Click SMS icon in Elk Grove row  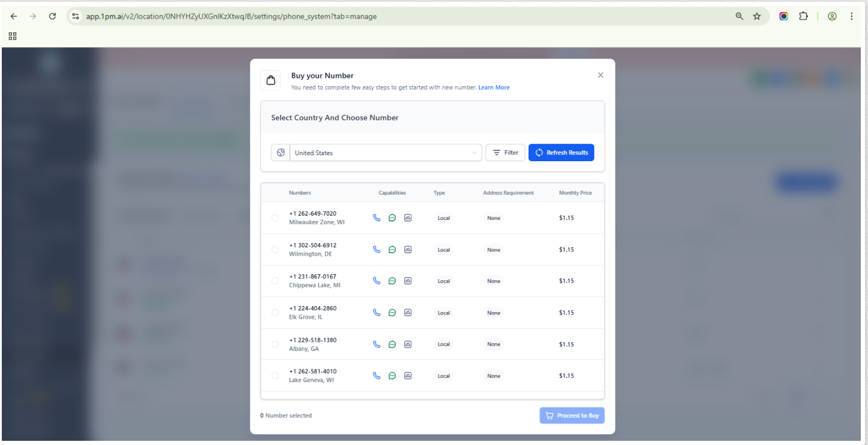click(x=392, y=313)
